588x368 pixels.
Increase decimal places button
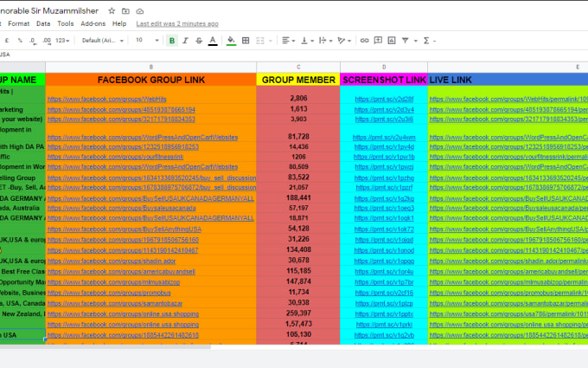(x=47, y=41)
